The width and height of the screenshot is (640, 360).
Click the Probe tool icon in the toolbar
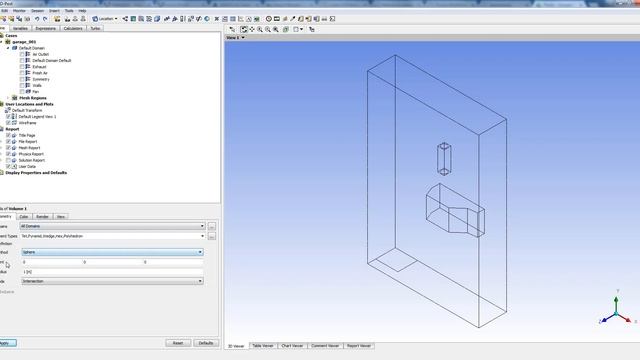[x=293, y=19]
